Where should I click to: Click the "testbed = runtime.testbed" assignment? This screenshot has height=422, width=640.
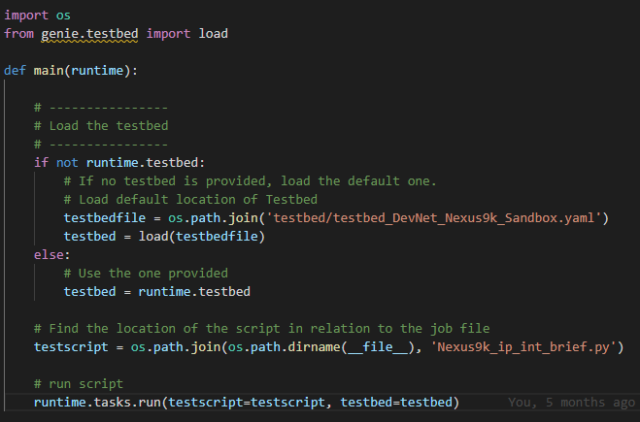[x=156, y=291]
